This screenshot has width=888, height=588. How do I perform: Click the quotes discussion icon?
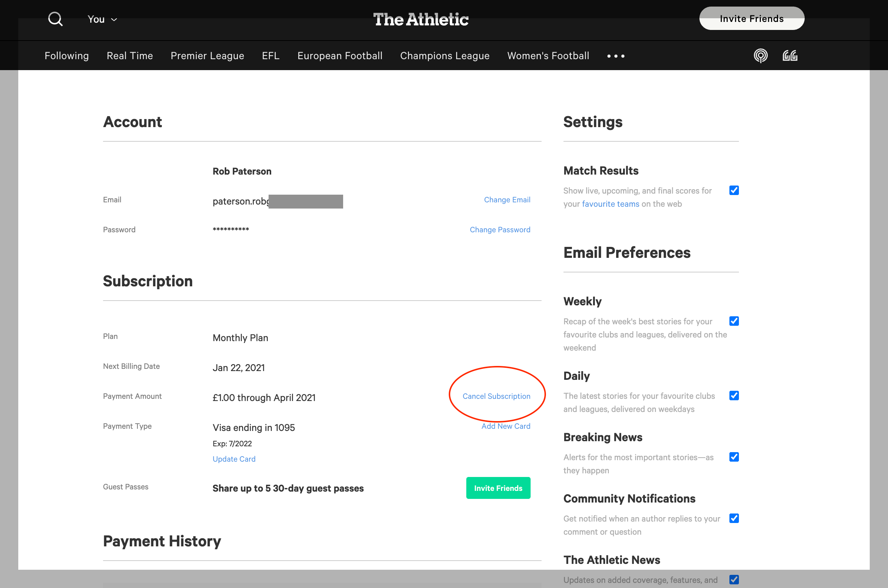[x=789, y=56]
